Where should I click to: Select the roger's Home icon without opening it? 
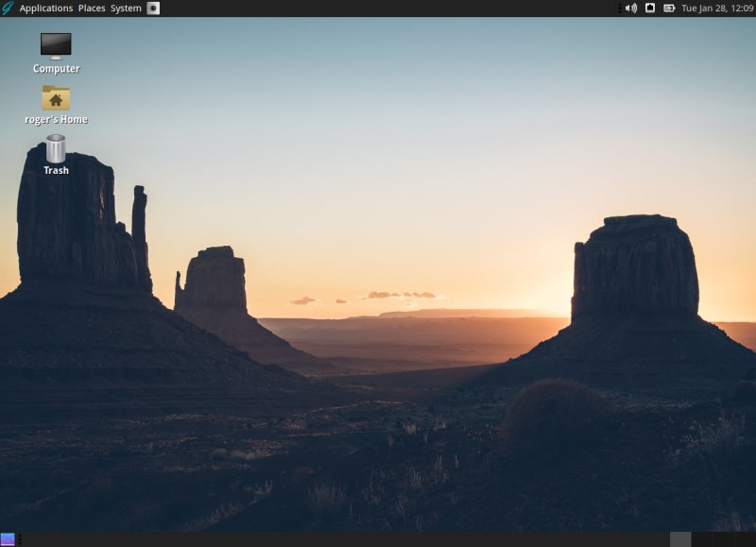58,98
